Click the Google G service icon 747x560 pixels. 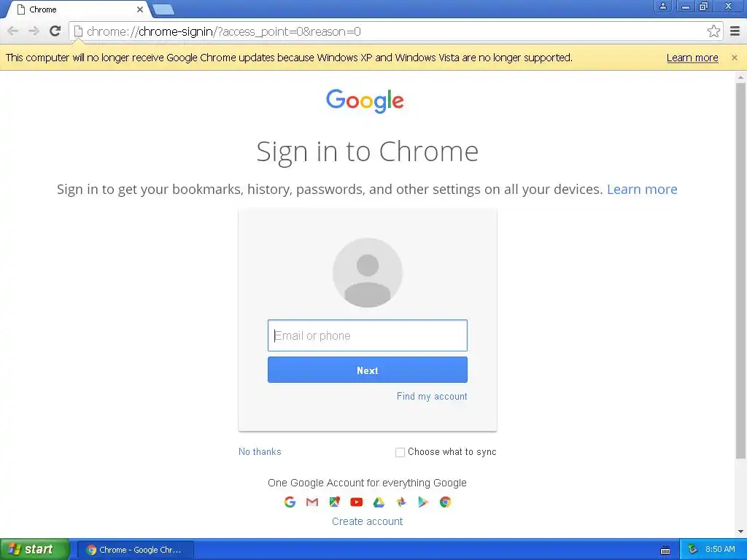[x=290, y=502]
